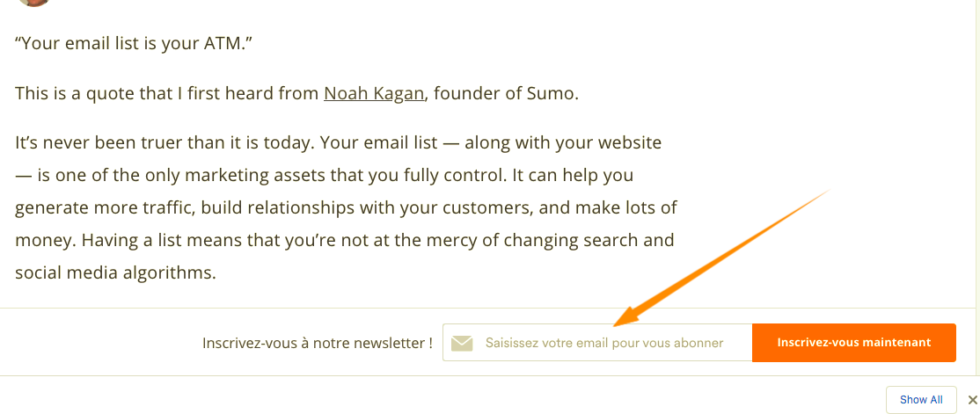Click the line "social media algorithms."
Image resolution: width=980 pixels, height=414 pixels.
click(x=115, y=272)
